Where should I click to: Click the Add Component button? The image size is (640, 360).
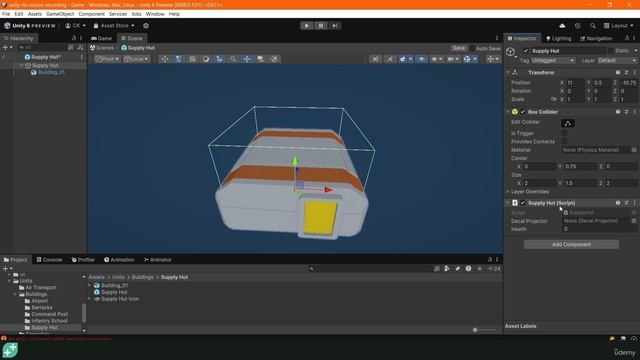coord(571,244)
